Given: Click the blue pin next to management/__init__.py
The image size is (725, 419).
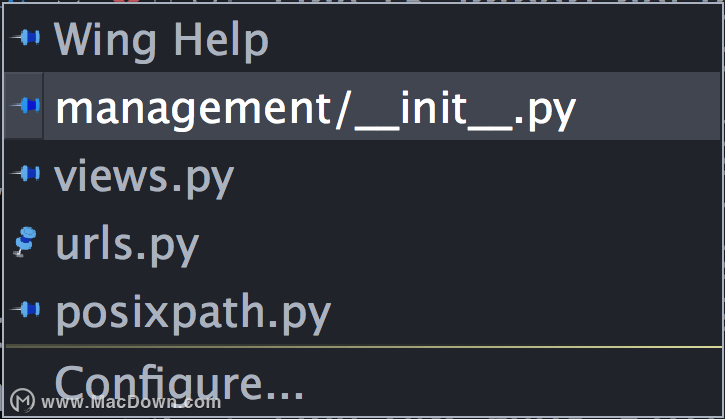Looking at the screenshot, I should pos(25,105).
